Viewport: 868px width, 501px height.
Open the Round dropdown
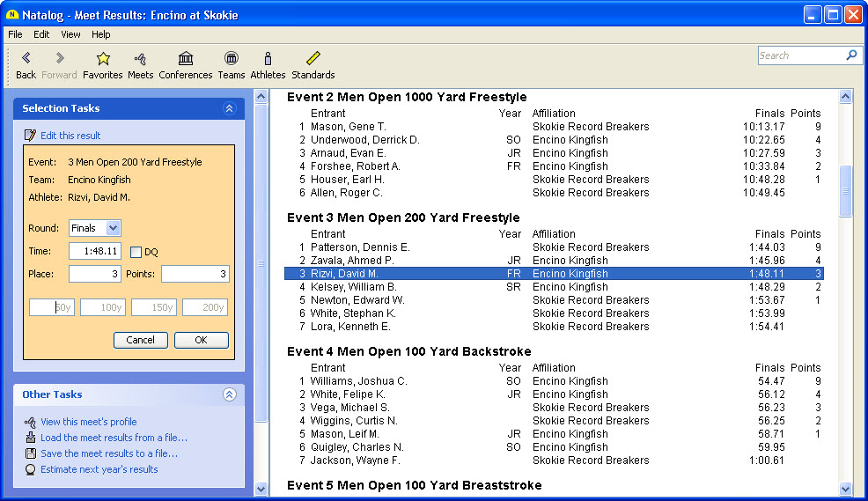click(113, 228)
